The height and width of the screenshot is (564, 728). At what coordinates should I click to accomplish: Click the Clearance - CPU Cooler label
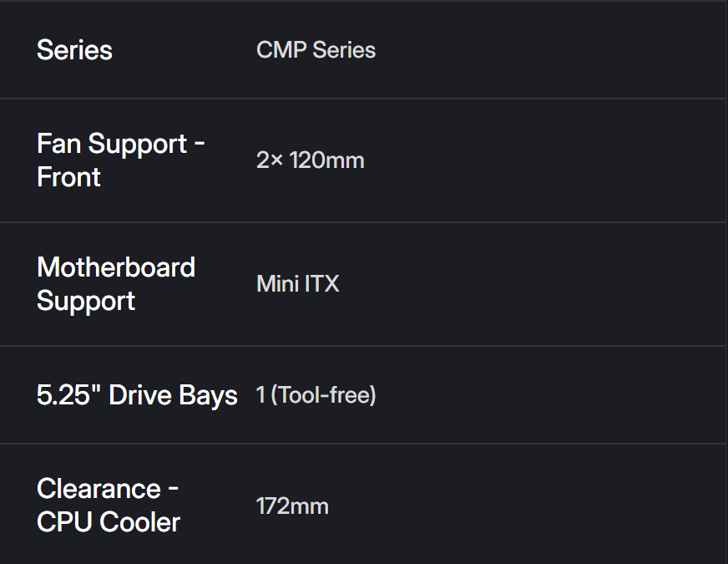pos(109,506)
